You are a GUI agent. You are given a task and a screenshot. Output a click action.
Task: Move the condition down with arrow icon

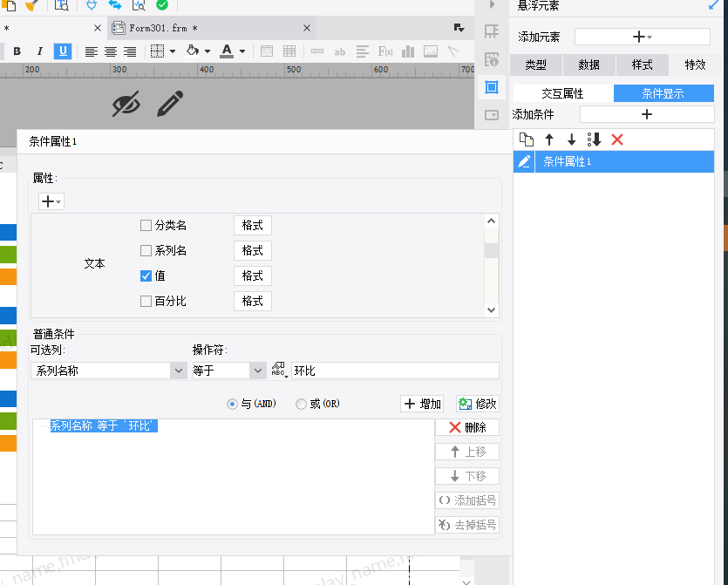pos(572,139)
